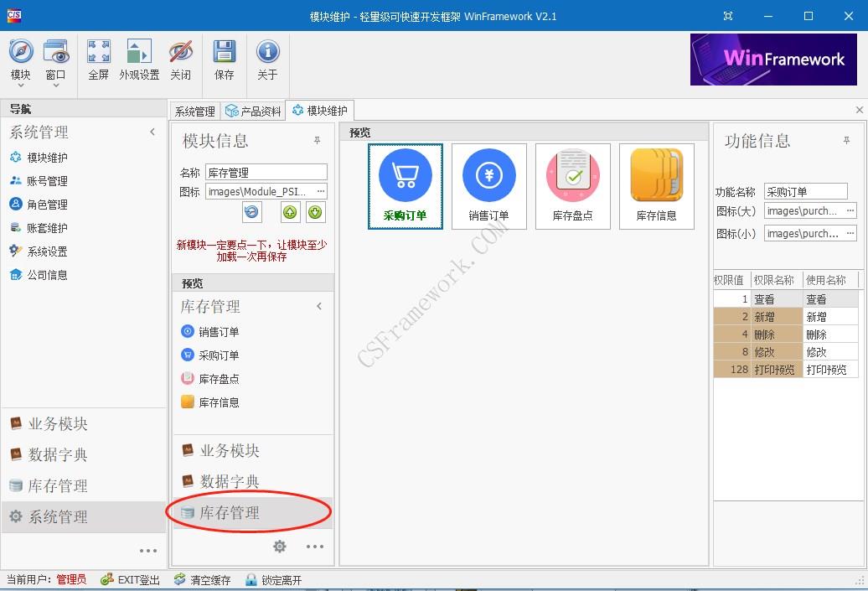
Task: Open 图标(大) large icon browse button
Action: click(x=852, y=210)
